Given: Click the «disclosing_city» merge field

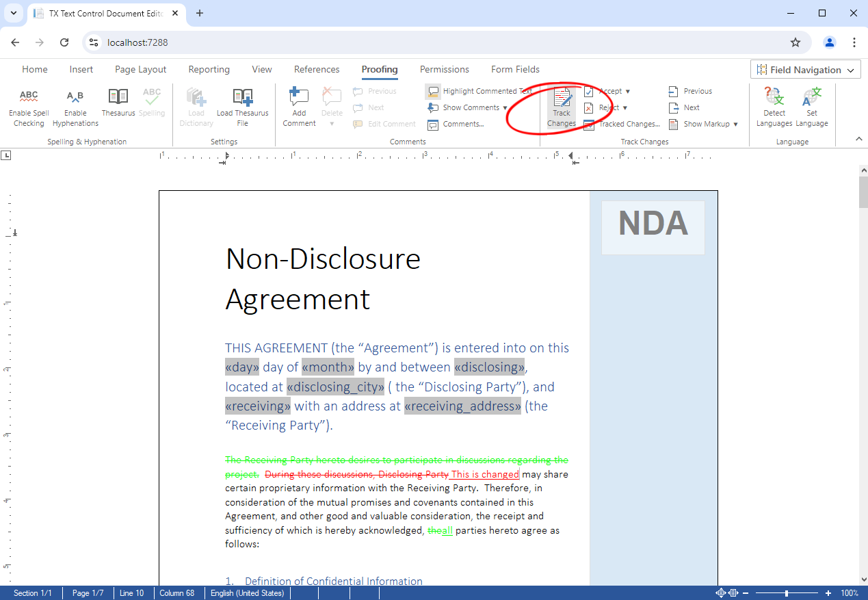Looking at the screenshot, I should [336, 387].
